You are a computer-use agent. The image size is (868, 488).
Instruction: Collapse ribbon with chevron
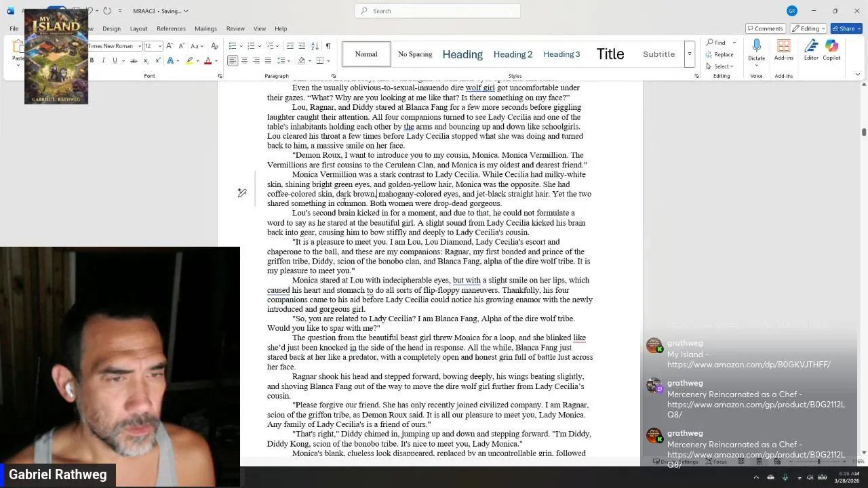[x=857, y=75]
